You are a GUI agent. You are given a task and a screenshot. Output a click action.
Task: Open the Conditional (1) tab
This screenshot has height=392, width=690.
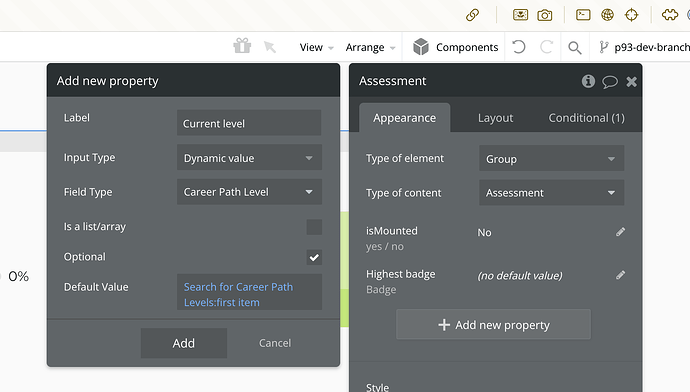click(x=587, y=118)
